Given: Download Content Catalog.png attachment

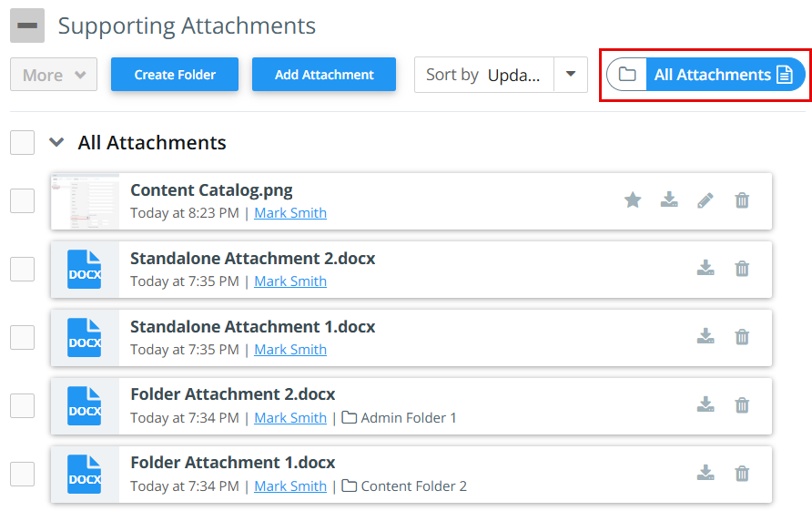Looking at the screenshot, I should (x=669, y=200).
